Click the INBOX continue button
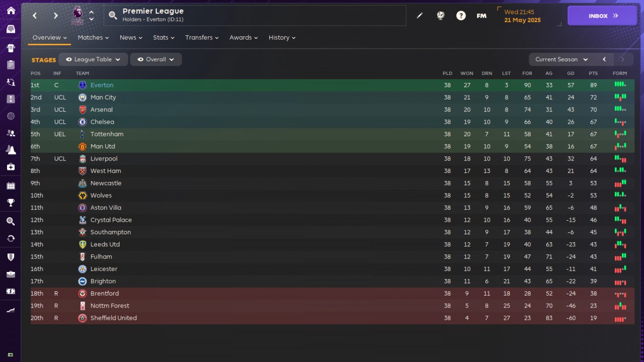The height and width of the screenshot is (362, 644). coord(603,16)
